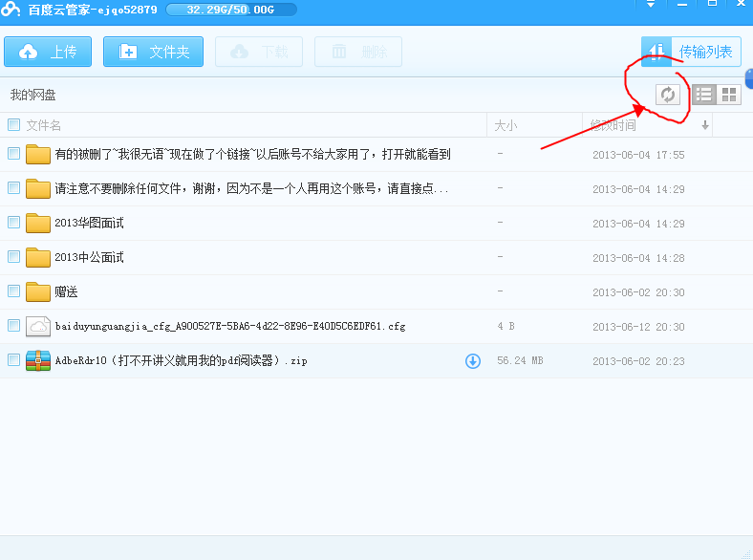
Task: Click the AdbeRdr10 zip archive icon
Action: (38, 360)
